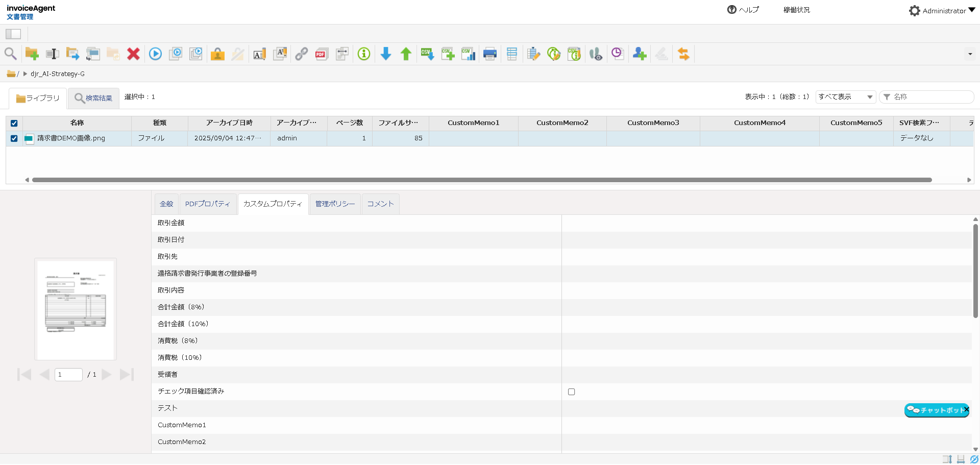980x465 pixels.
Task: Click the chain link icon
Action: point(301,54)
